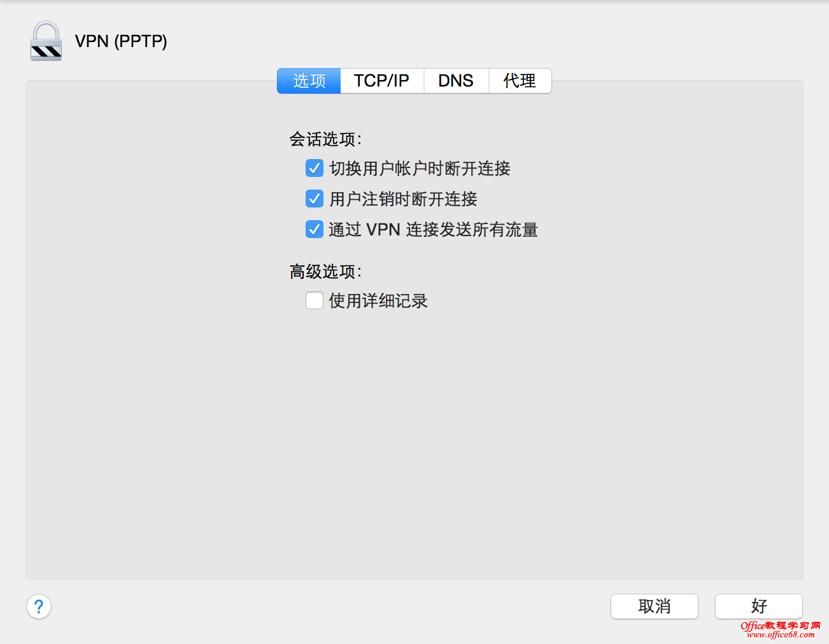This screenshot has width=829, height=644.
Task: Cancel the dialog with 取消
Action: (654, 606)
